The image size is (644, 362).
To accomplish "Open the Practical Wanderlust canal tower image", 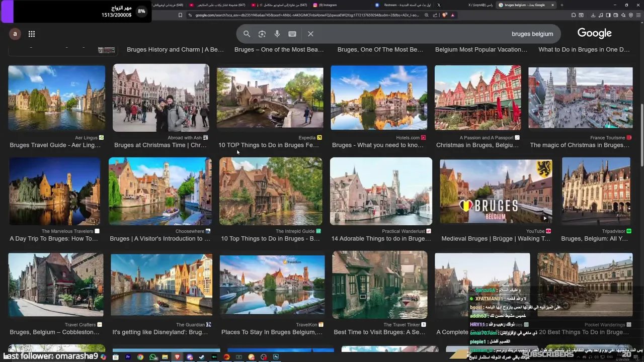I will (381, 191).
